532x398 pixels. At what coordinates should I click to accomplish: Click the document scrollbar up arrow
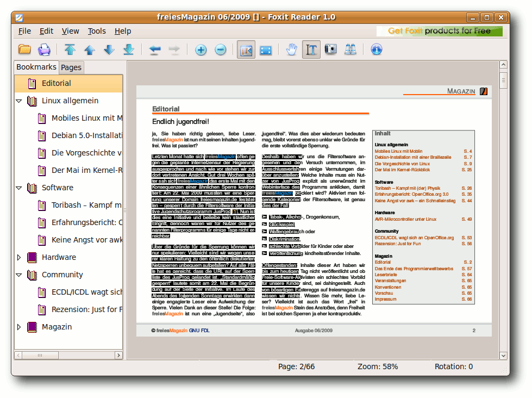pyautogui.click(x=504, y=65)
